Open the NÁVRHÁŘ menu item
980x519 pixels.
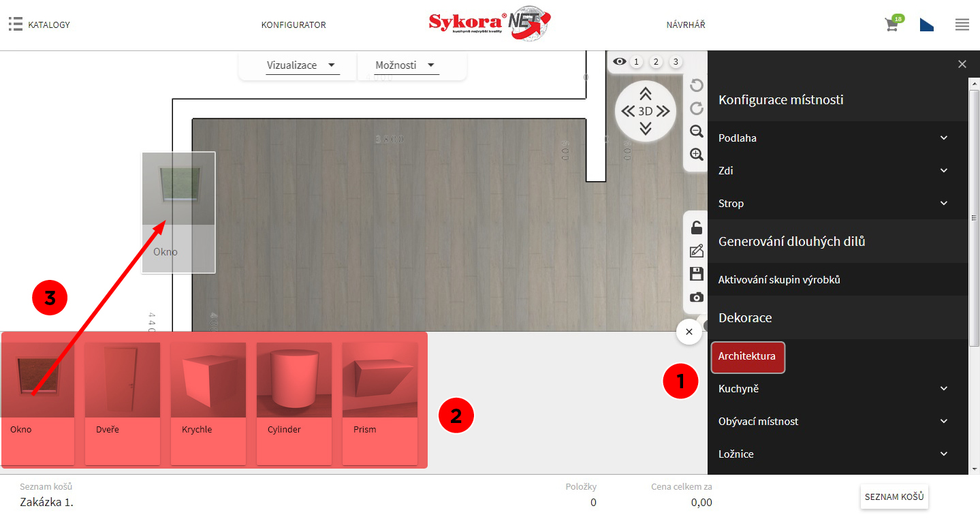[685, 25]
